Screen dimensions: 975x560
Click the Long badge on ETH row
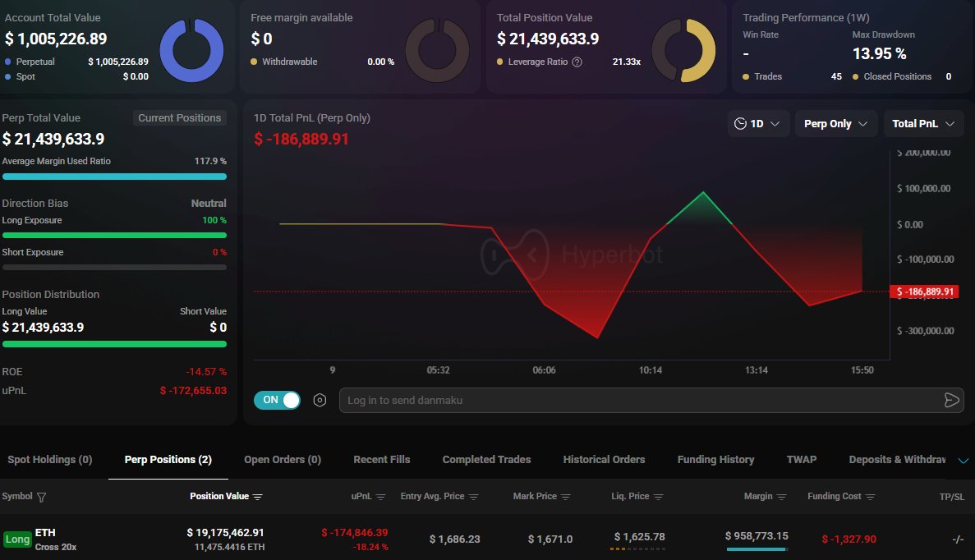click(x=17, y=539)
